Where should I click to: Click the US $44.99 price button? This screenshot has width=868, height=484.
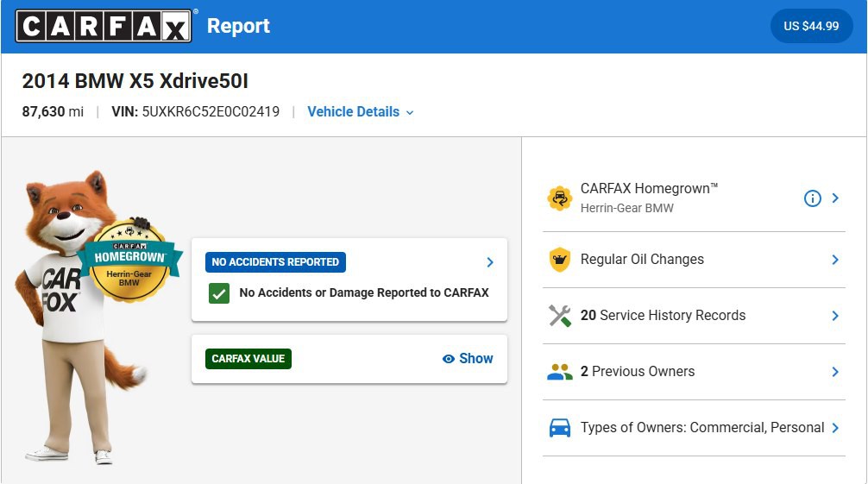click(x=811, y=26)
